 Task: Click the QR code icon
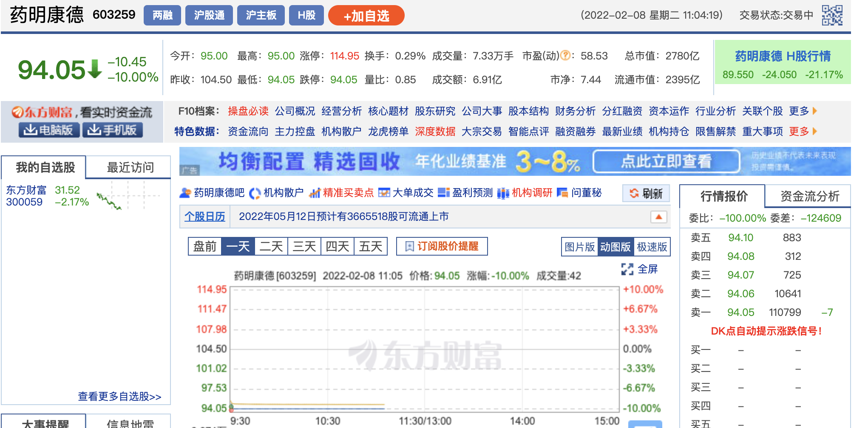coord(832,15)
